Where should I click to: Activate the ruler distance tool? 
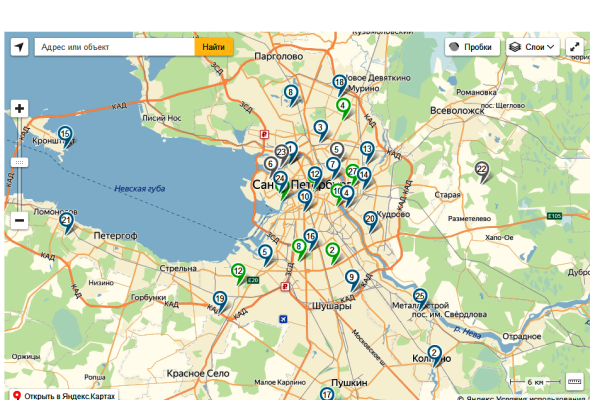[x=575, y=381]
